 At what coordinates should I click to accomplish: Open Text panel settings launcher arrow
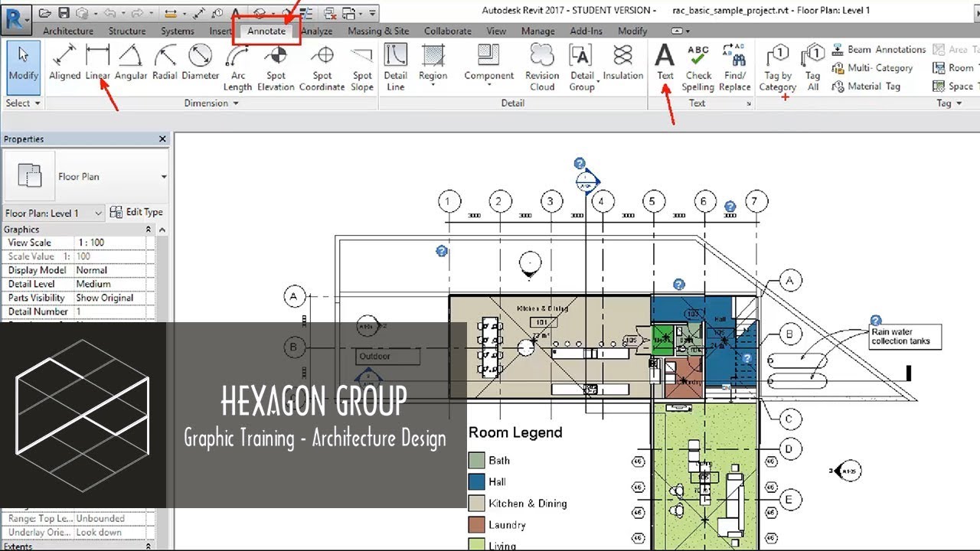pyautogui.click(x=749, y=104)
